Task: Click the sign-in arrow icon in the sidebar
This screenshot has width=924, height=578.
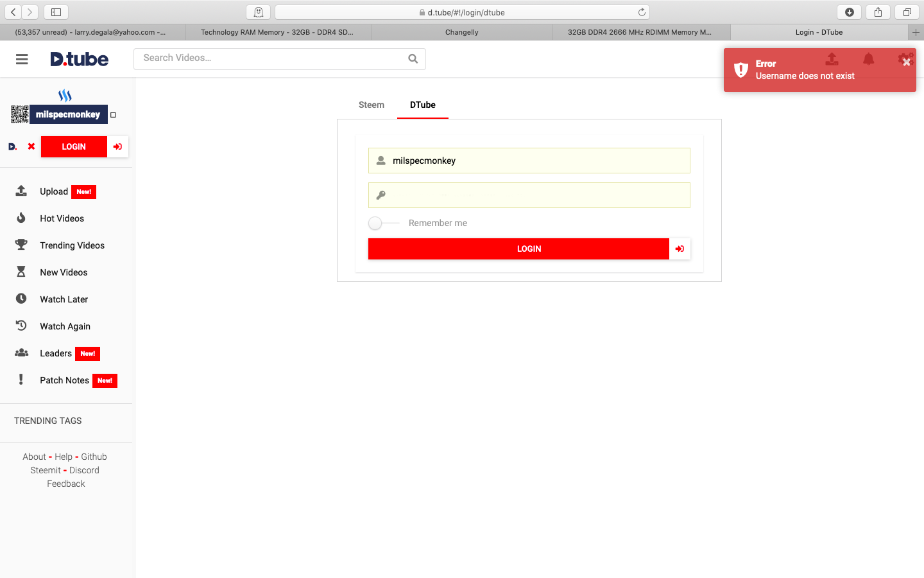Action: click(x=118, y=146)
